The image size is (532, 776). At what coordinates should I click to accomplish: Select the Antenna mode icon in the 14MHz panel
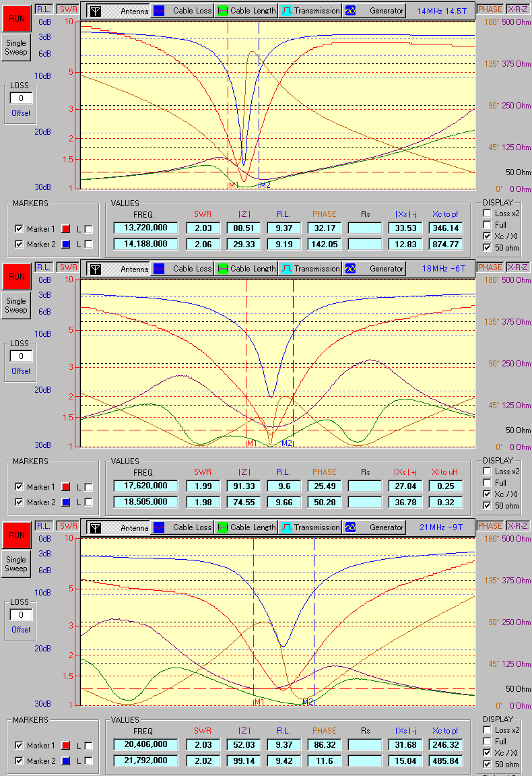pos(96,11)
